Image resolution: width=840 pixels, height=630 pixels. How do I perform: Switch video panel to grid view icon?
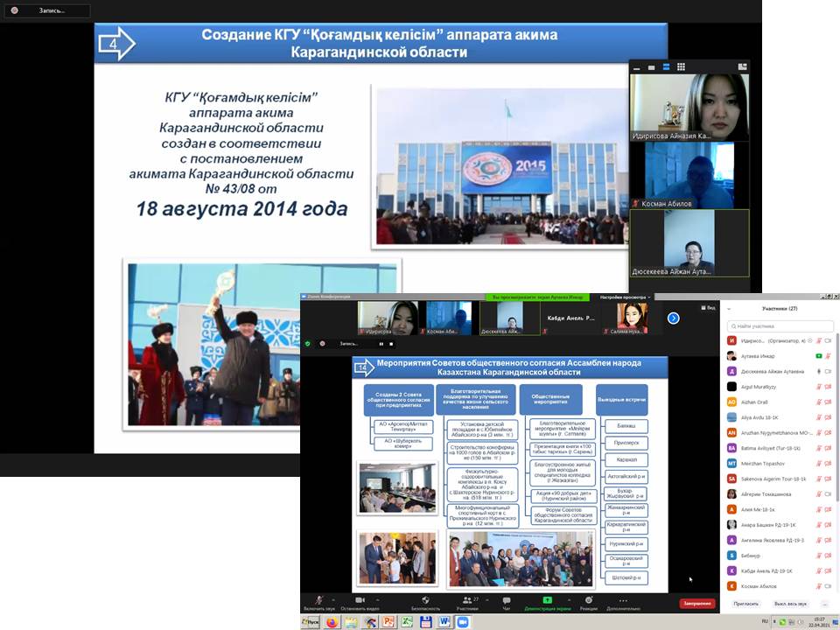click(681, 66)
